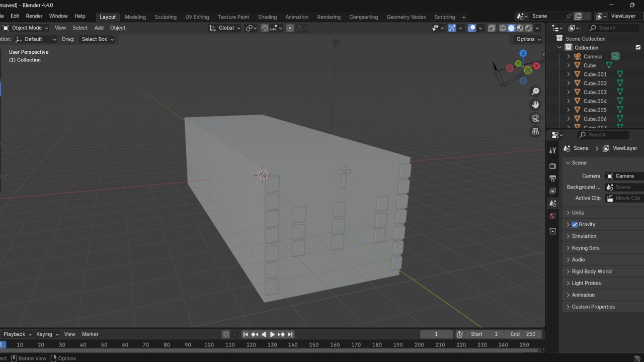Jump to the next keyframe

coord(281,334)
